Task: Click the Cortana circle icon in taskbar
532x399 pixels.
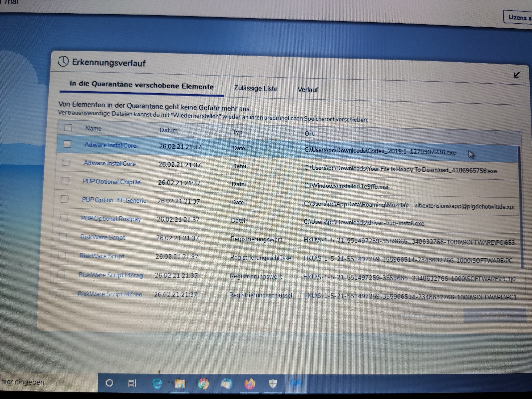Action: point(109,383)
